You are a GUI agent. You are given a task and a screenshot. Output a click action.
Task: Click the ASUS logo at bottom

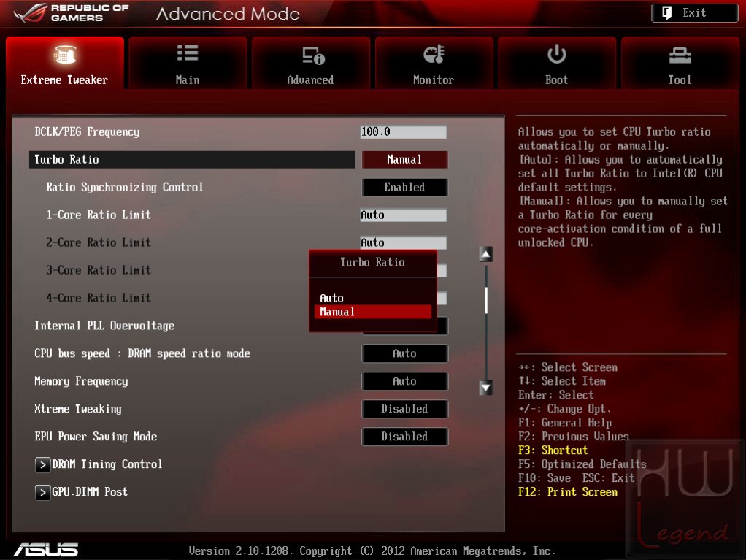click(x=46, y=550)
